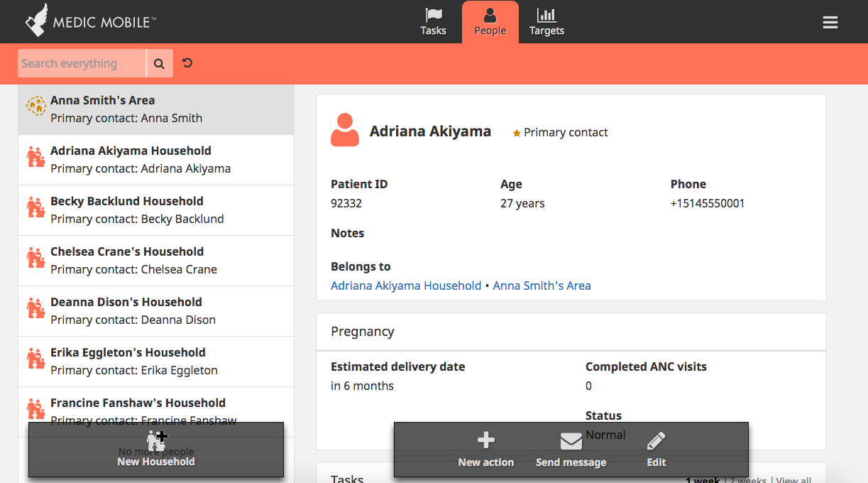Click the New Household icon
This screenshot has width=868, height=483.
point(156,440)
